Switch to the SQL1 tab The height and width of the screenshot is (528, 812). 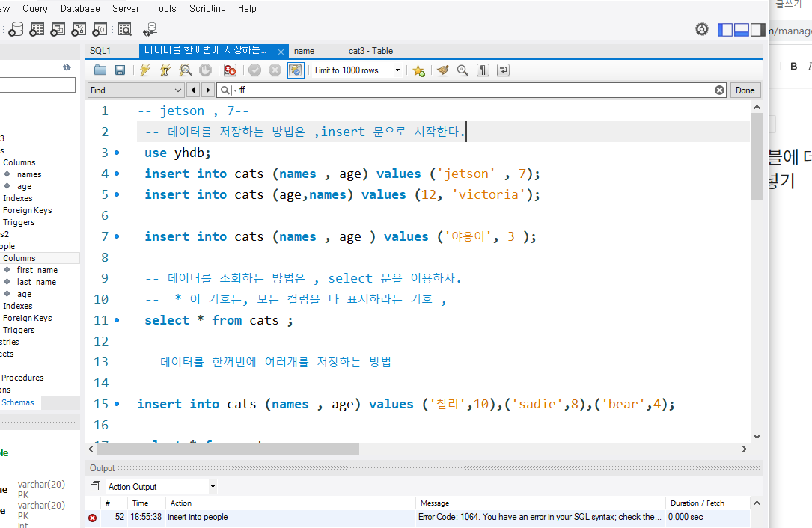click(100, 51)
